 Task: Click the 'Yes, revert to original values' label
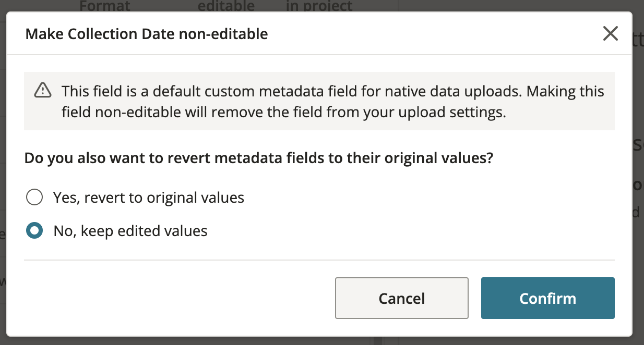[149, 198]
